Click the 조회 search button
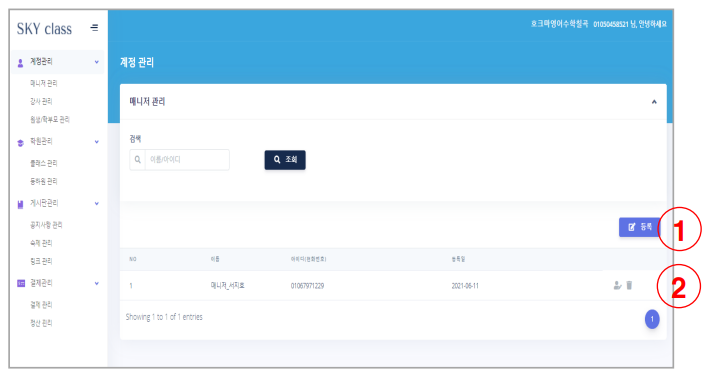 [285, 160]
